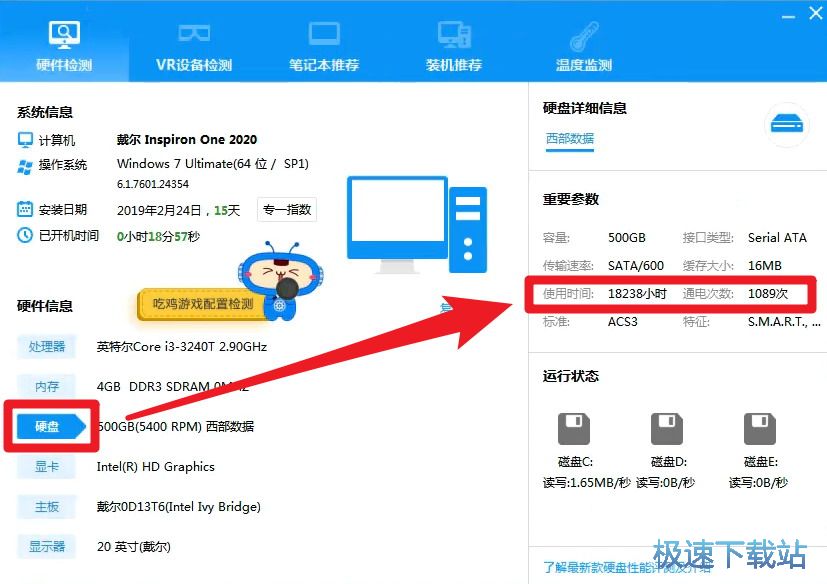Click 2019年2月24日 install date text
Screen dimensions: 827x584
click(x=159, y=210)
